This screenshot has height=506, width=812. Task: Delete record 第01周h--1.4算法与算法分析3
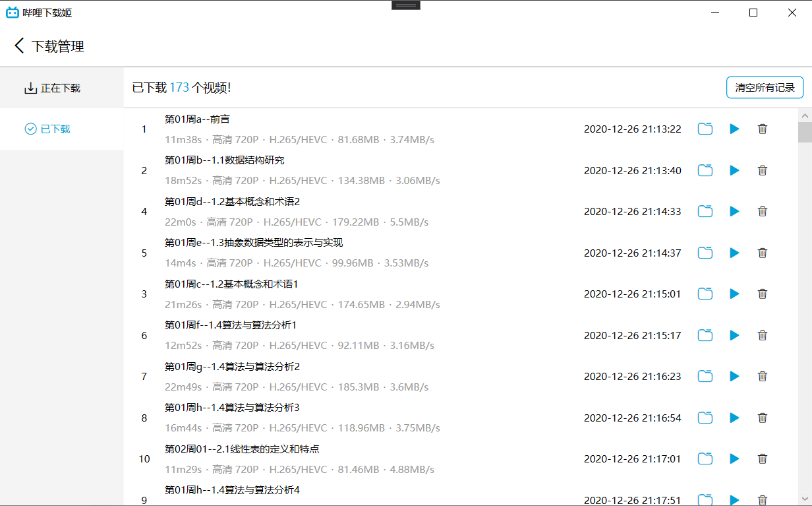coord(763,418)
